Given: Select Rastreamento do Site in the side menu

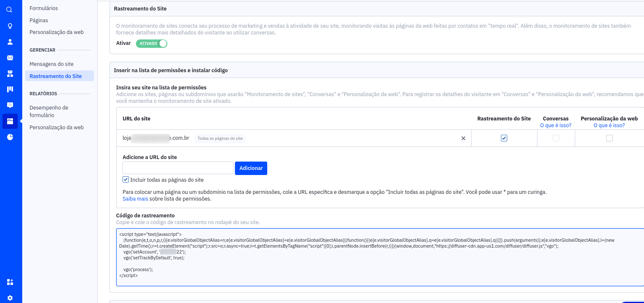Looking at the screenshot, I should [x=59, y=76].
